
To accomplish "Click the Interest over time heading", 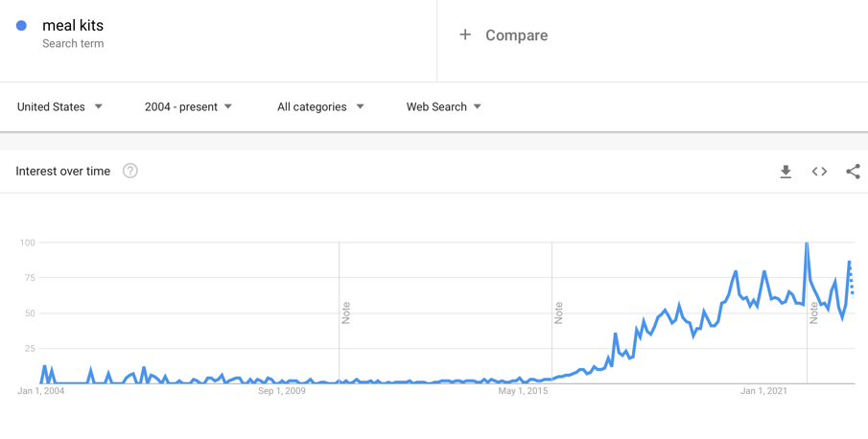I will (62, 172).
